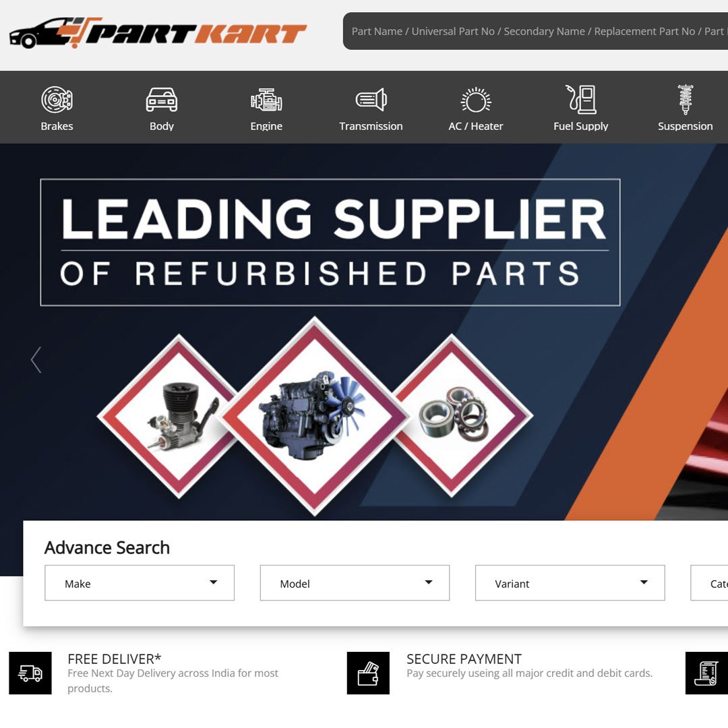728x728 pixels.
Task: Click the PartKart logo
Action: 158,32
